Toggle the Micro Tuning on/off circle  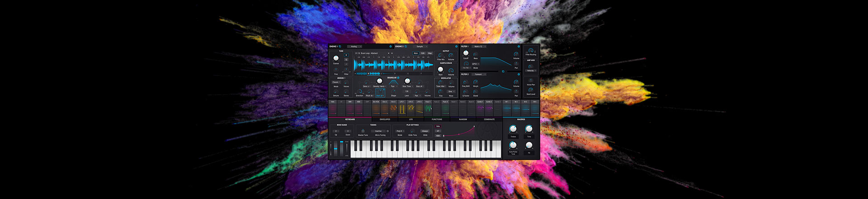387,131
